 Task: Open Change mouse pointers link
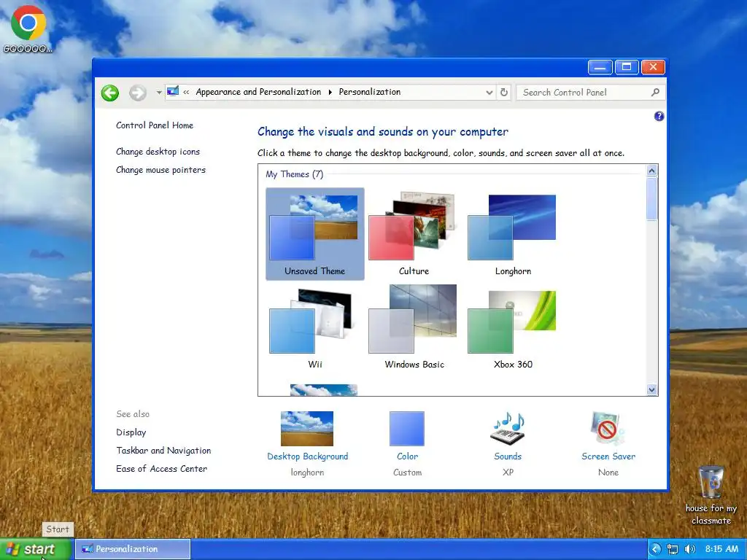pyautogui.click(x=160, y=169)
